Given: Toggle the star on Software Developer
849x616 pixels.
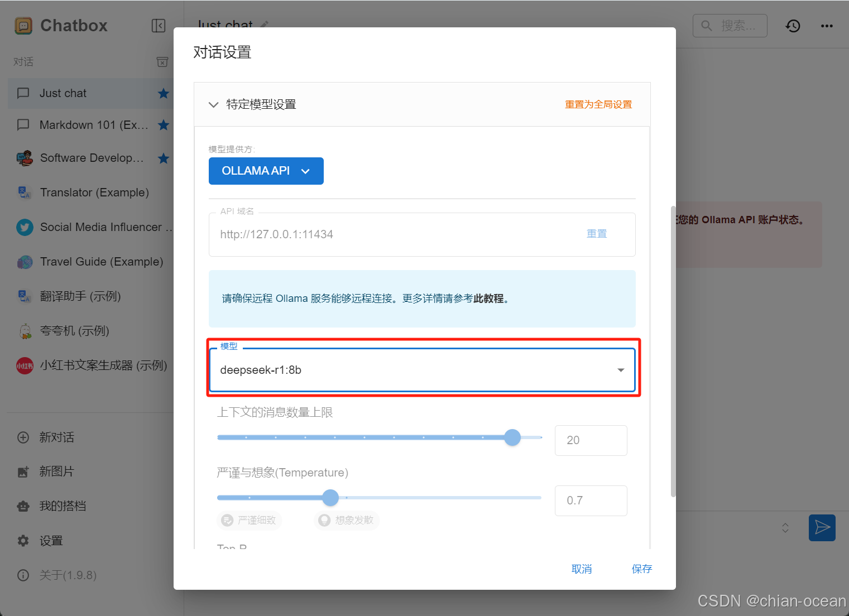Looking at the screenshot, I should pyautogui.click(x=164, y=158).
